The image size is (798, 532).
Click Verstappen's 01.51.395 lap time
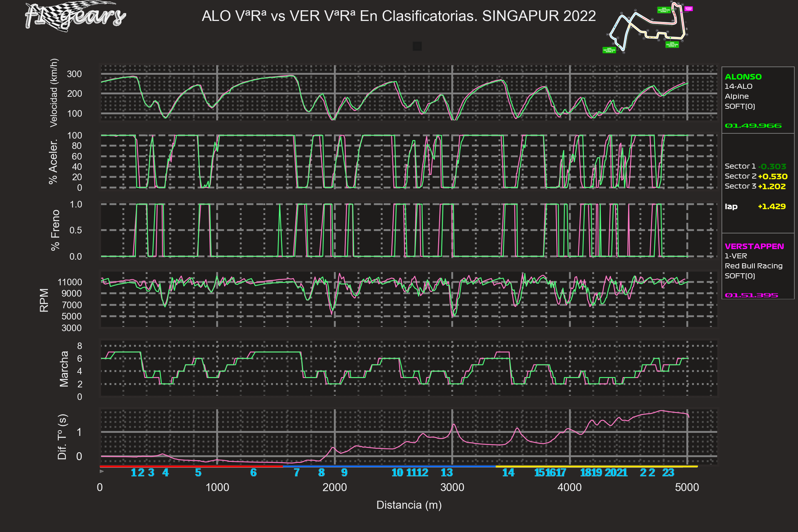pyautogui.click(x=751, y=295)
